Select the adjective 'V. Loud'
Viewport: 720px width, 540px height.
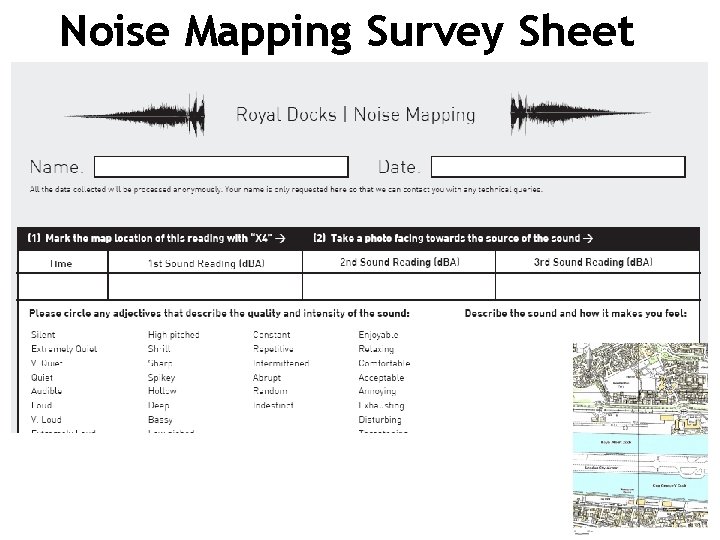coord(46,420)
